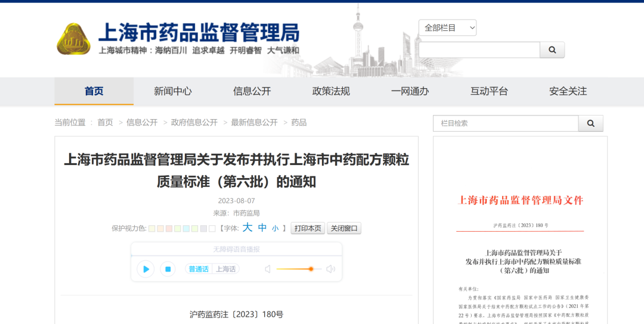Viewport: 644px width, 324px height.
Task: Stop the voice broadcast playback
Action: point(168,269)
